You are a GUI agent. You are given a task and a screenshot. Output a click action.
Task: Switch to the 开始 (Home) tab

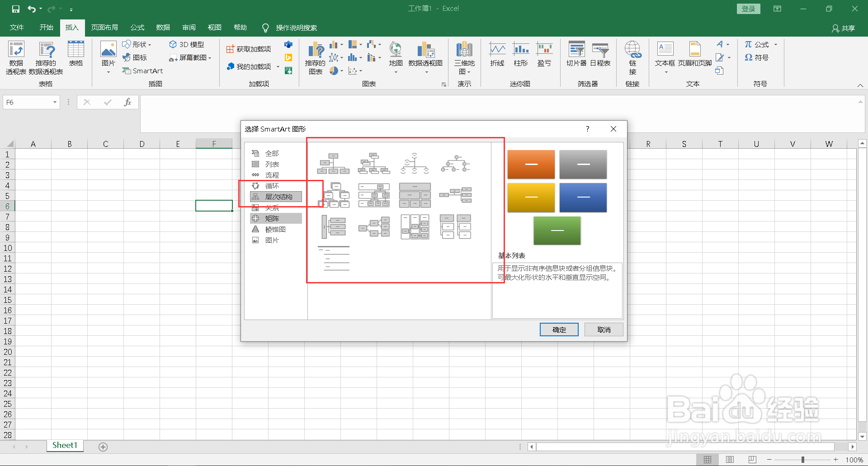coord(46,28)
